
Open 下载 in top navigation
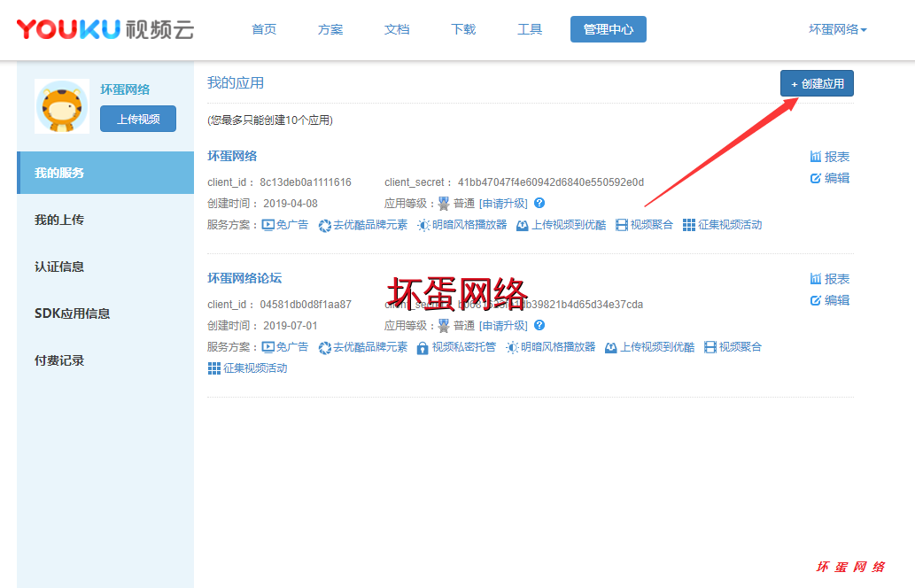point(463,29)
